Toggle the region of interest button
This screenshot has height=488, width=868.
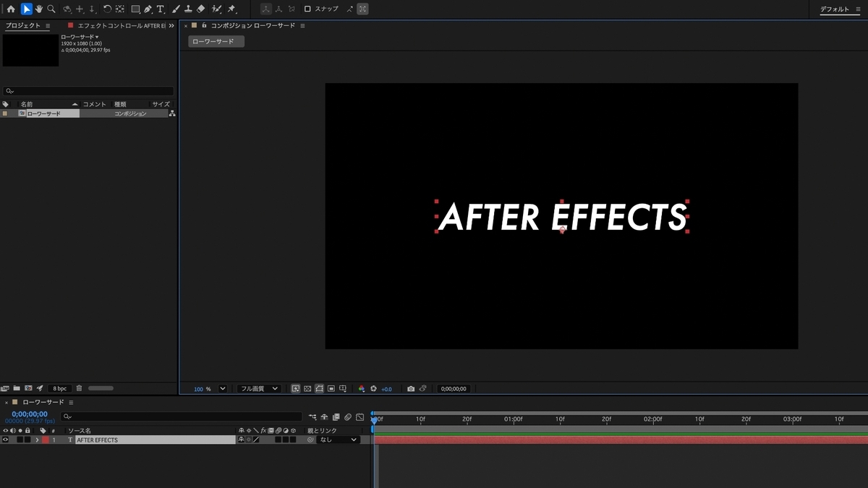point(331,388)
